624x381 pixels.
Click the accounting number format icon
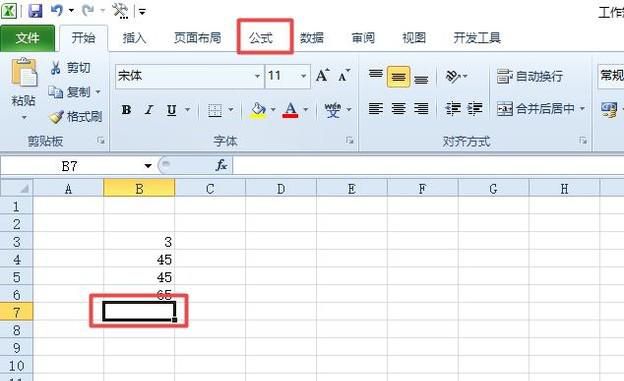[x=608, y=109]
